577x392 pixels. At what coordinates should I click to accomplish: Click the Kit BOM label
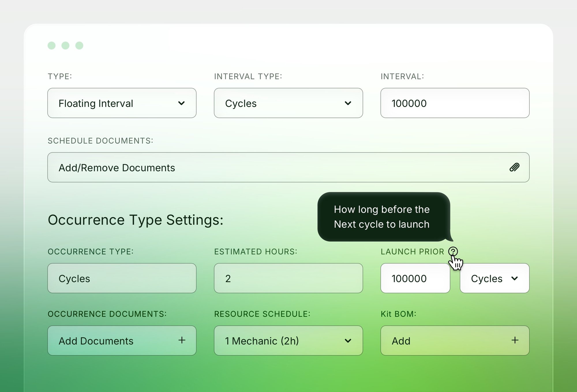[398, 314]
